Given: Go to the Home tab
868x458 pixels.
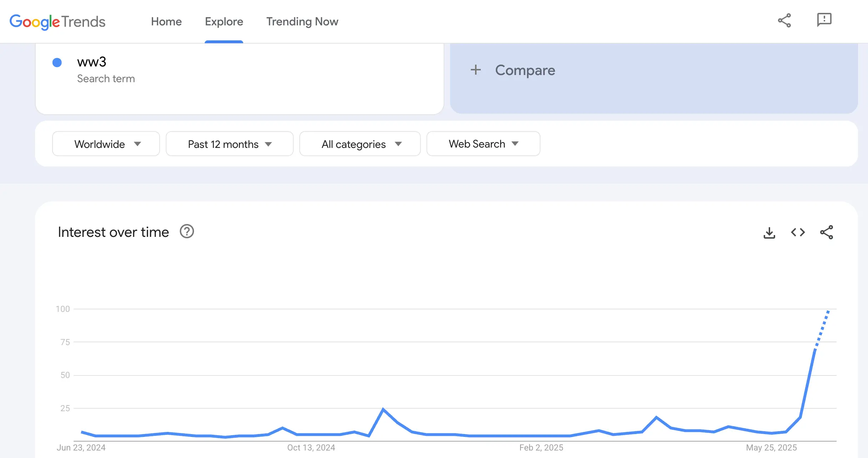Looking at the screenshot, I should (166, 21).
